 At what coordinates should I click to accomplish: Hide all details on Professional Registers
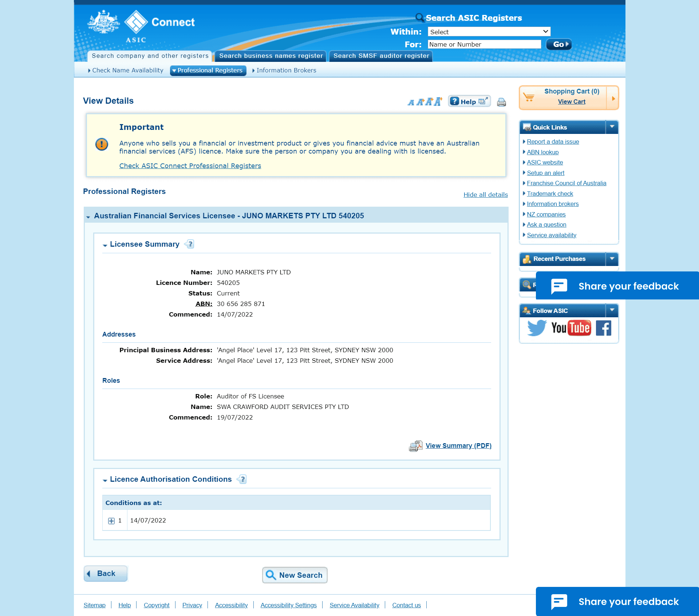(485, 194)
